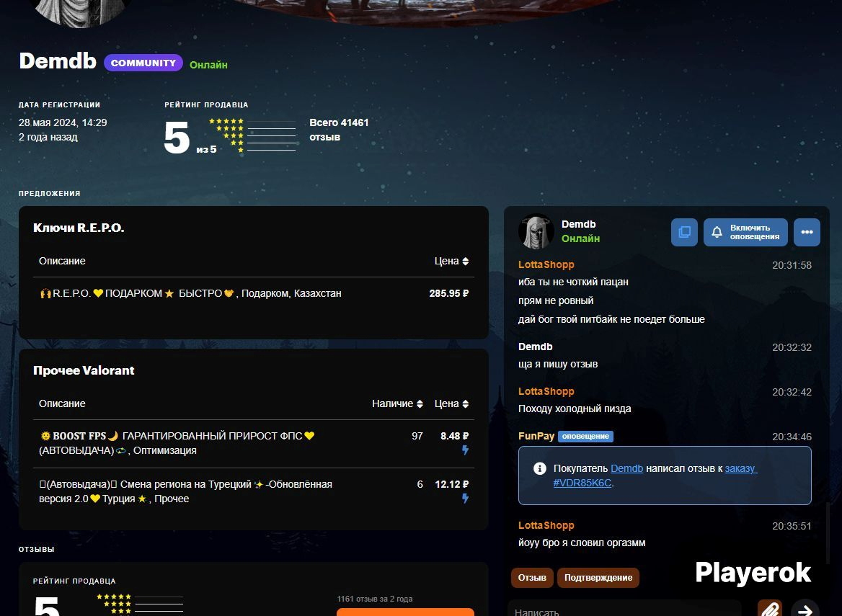Image resolution: width=842 pixels, height=616 pixels.
Task: Open the R.E.P.O. ПОДАРКОМ offer row
Action: 254,293
